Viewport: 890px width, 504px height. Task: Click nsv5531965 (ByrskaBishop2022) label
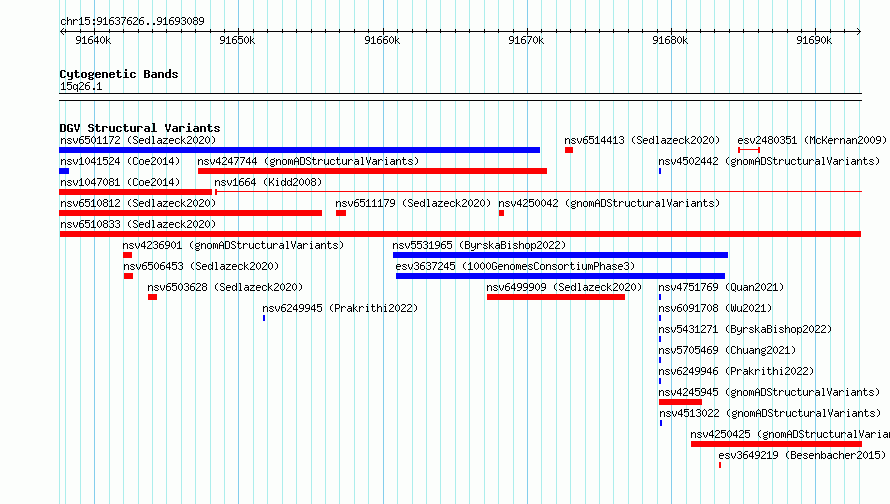pos(479,245)
